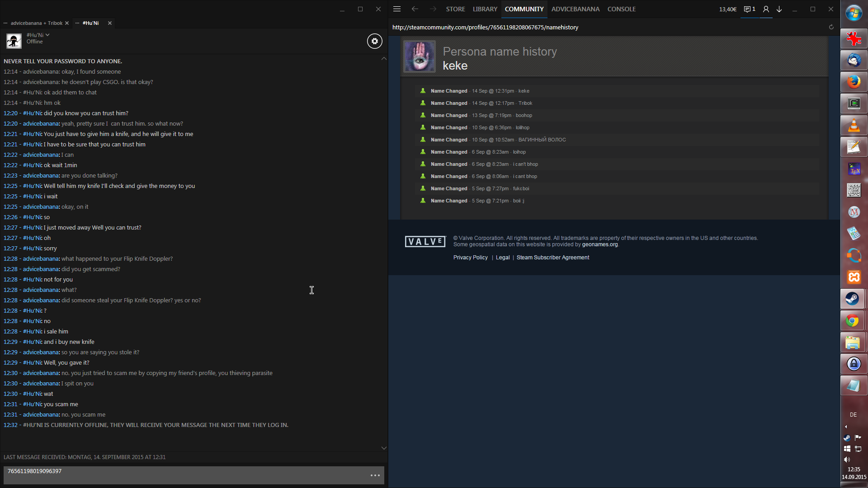Click the Steam hamburger menu icon

tap(397, 9)
